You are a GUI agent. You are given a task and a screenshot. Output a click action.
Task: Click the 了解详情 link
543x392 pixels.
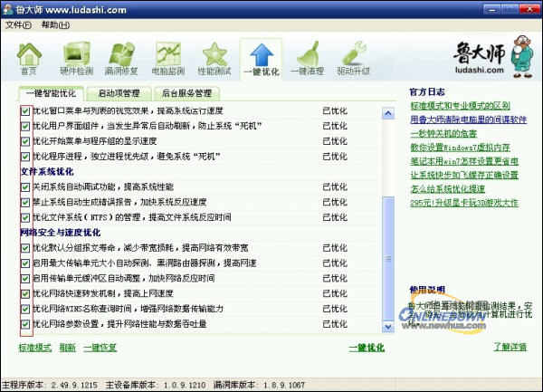[x=510, y=347]
